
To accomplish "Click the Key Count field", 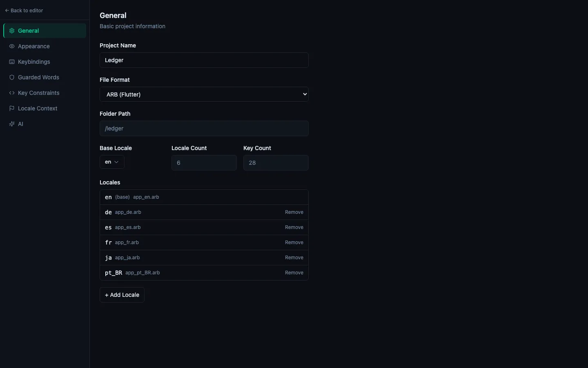I will (276, 163).
